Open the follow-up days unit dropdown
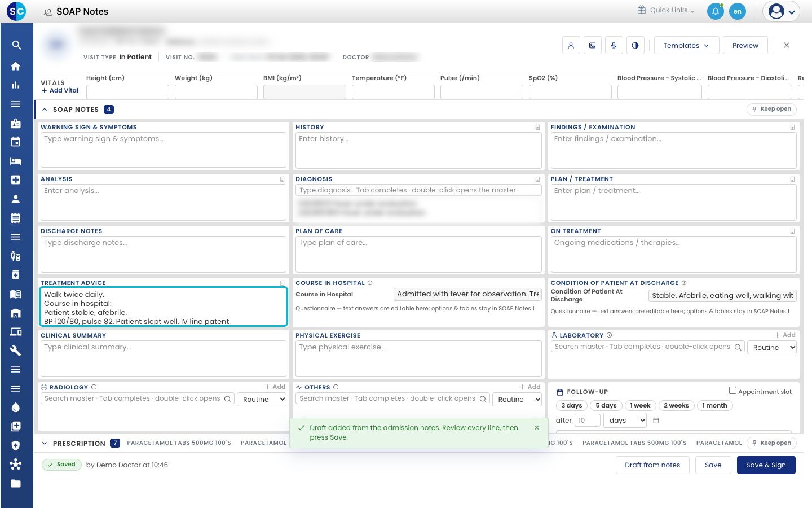This screenshot has width=812, height=508. click(625, 421)
